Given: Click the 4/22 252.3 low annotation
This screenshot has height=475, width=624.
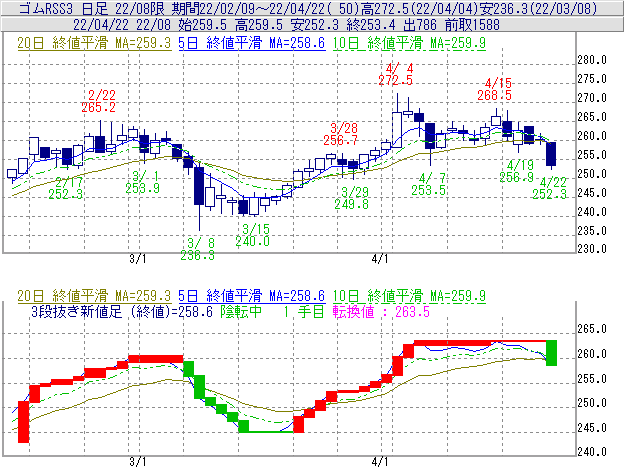Looking at the screenshot, I should 550,188.
